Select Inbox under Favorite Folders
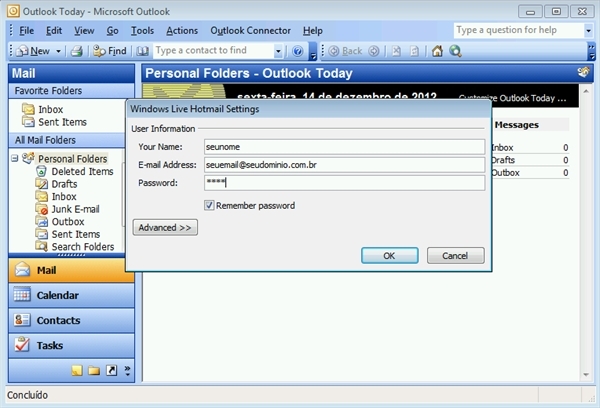600x408 pixels. coord(42,109)
